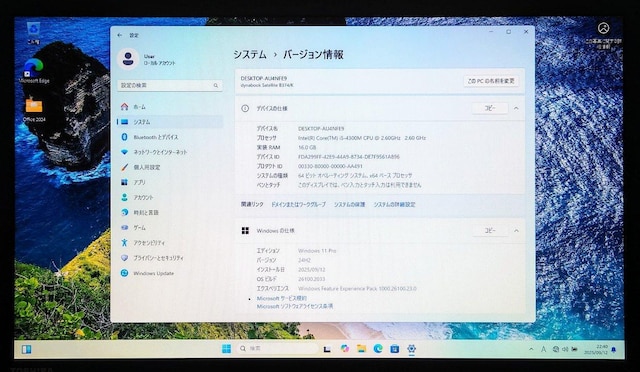Screen dimensions: 640x372
Task: Open widgets button at taskbar left
Action: pos(27,349)
